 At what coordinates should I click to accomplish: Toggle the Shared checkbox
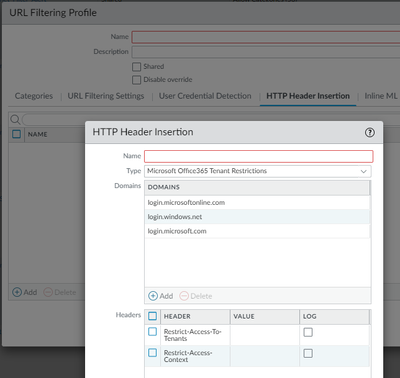136,67
